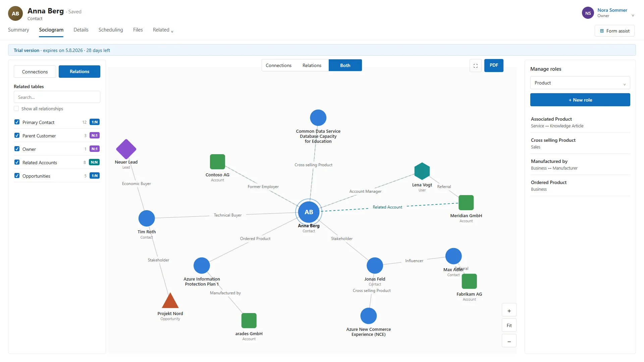Toggle the Related Accounts checkbox
Image resolution: width=644 pixels, height=362 pixels.
[x=17, y=162]
